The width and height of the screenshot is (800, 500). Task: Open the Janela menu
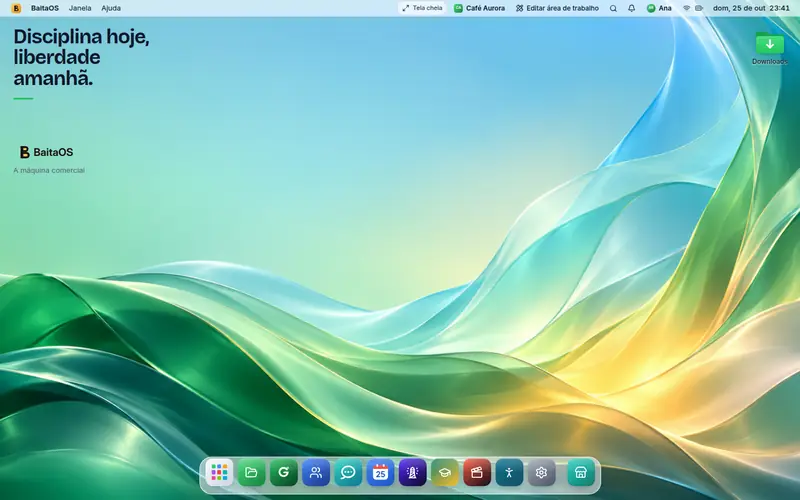(x=80, y=8)
